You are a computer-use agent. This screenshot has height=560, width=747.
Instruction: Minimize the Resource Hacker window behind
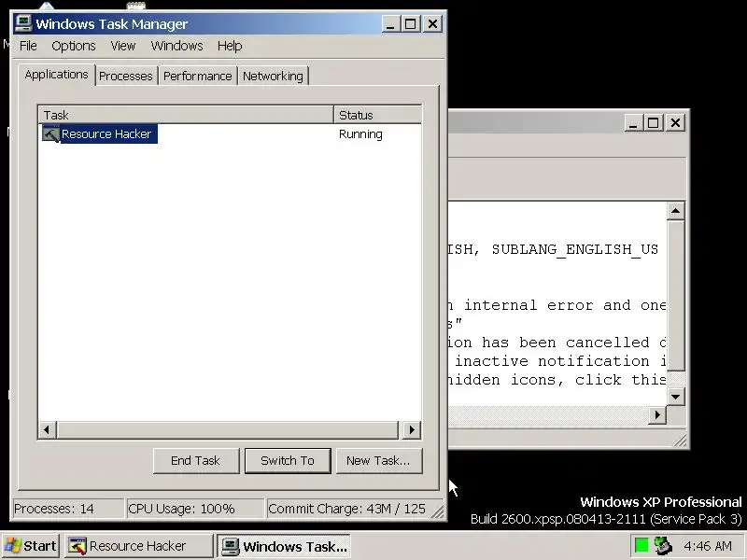633,123
